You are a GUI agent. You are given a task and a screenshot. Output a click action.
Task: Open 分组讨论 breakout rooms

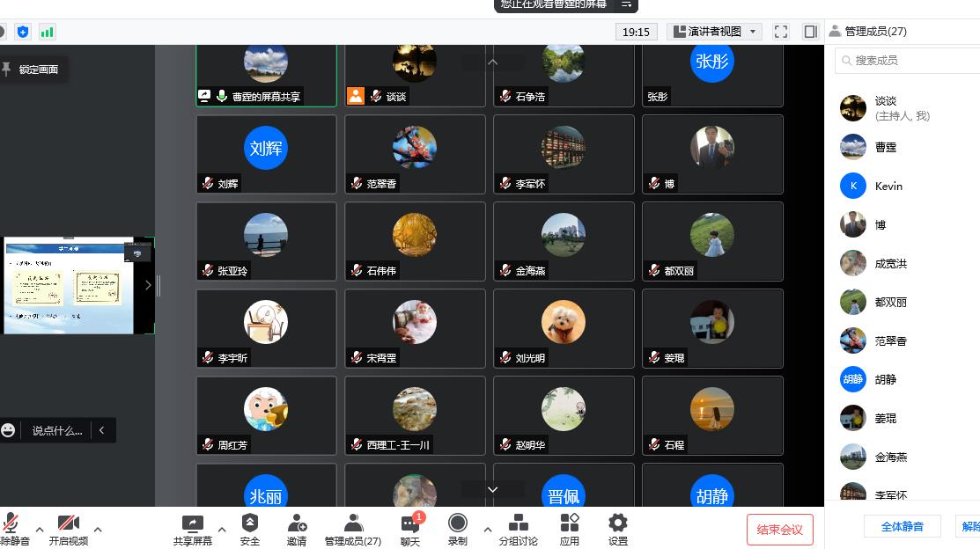click(518, 523)
